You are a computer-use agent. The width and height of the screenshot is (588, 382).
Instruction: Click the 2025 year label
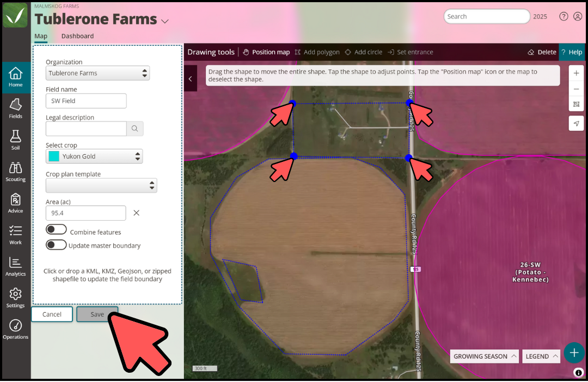pyautogui.click(x=540, y=16)
